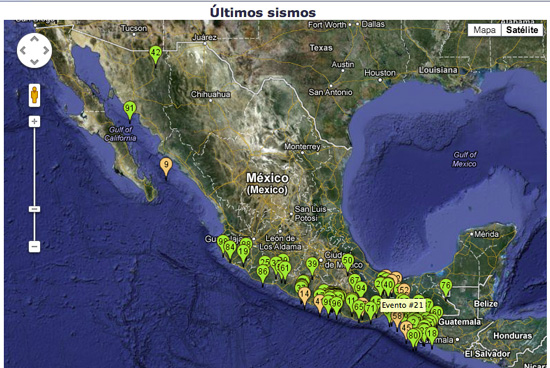Open orange marker 14 on the coast
This screenshot has height=368, width=550.
coord(304,296)
